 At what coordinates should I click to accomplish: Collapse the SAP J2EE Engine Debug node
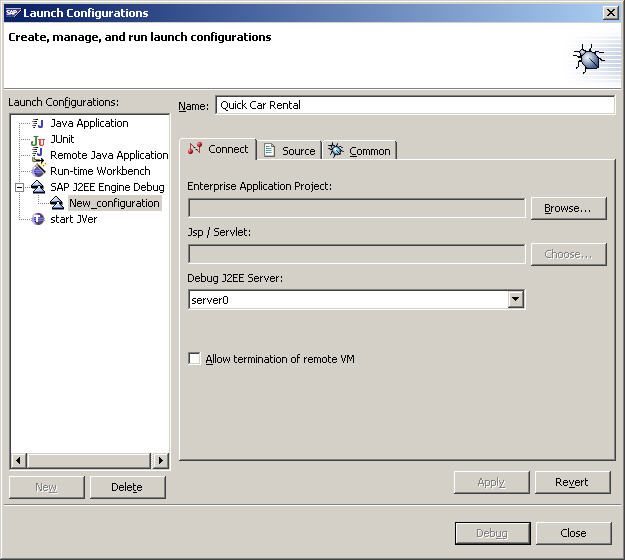coord(19,187)
